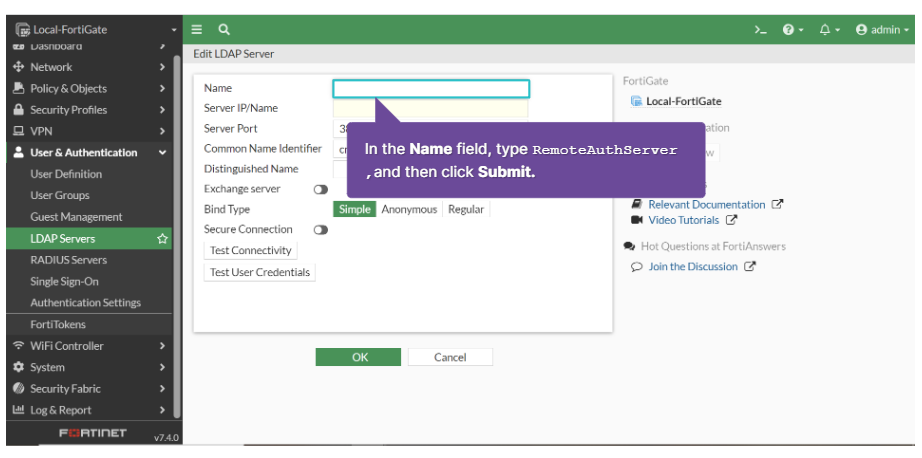Click the Policy & Objects icon
The width and height of the screenshot is (922, 458).
19,88
